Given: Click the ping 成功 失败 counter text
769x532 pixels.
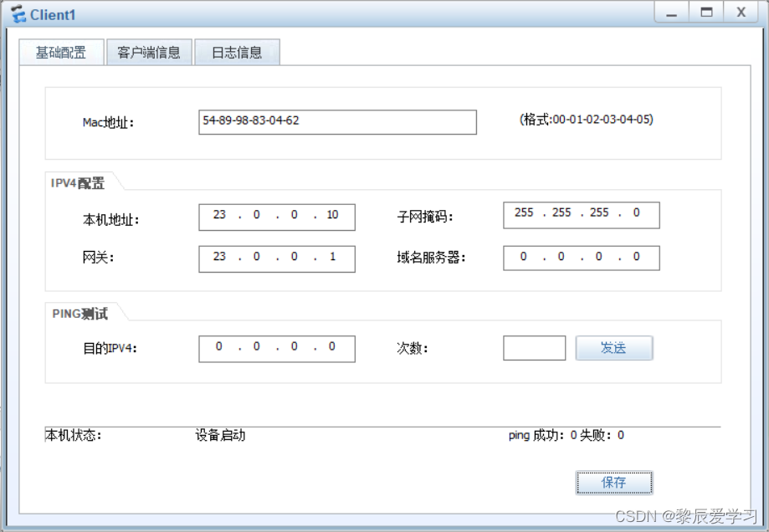Looking at the screenshot, I should [x=566, y=435].
